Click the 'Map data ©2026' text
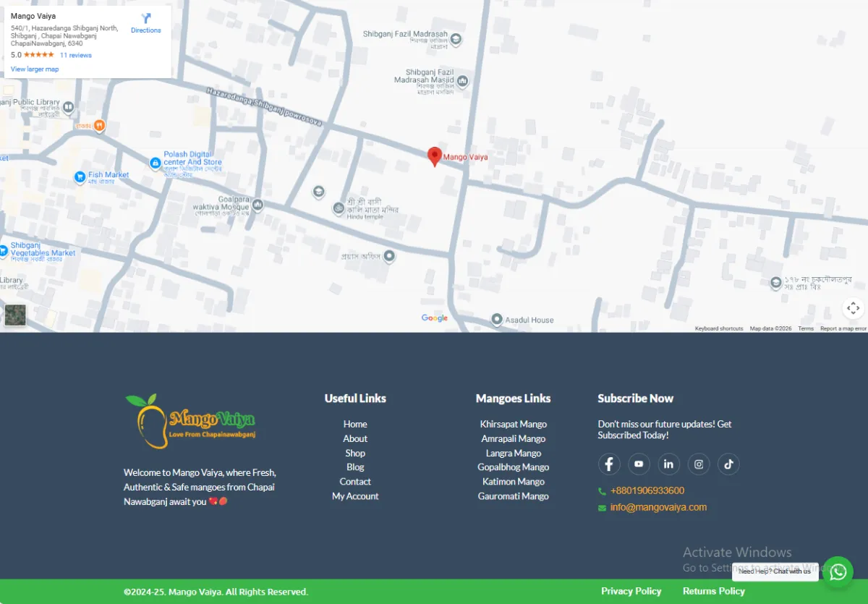The image size is (868, 604). point(771,328)
